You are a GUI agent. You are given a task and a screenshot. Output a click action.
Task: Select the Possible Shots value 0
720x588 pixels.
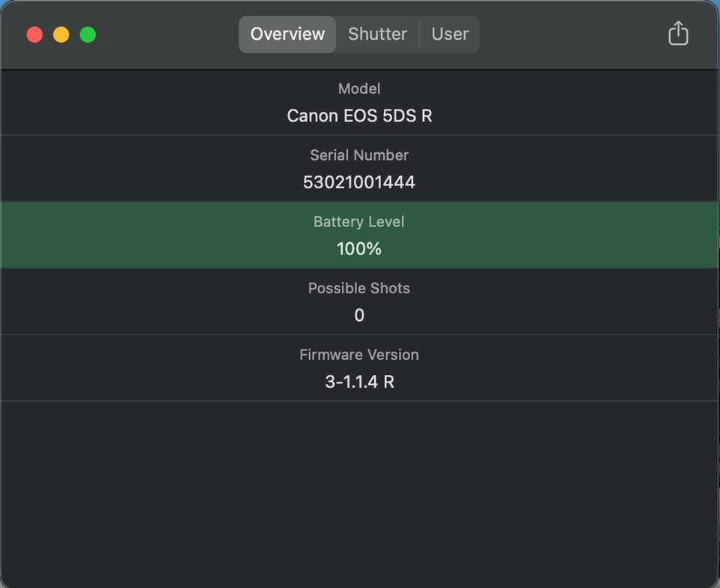(x=359, y=316)
